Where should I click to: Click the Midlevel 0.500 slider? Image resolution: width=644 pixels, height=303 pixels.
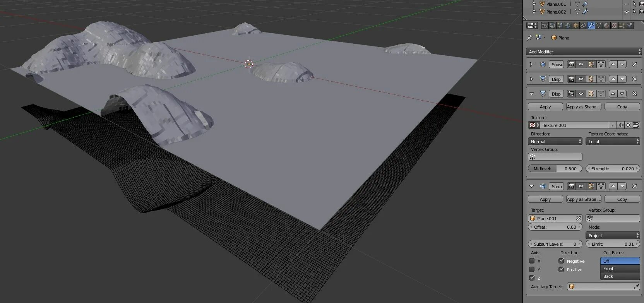point(555,168)
